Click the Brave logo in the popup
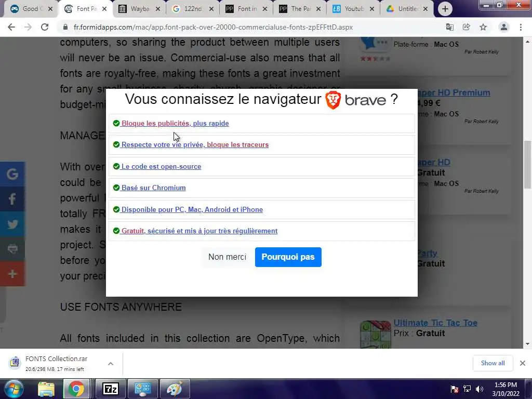Viewport: 532px width, 399px height. tap(355, 100)
